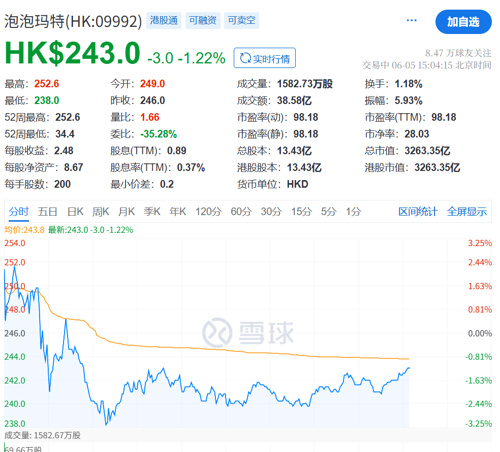Screen dimensions: 500x452
Task: Click the 每股净资产 value 8.67
Action: point(73,167)
